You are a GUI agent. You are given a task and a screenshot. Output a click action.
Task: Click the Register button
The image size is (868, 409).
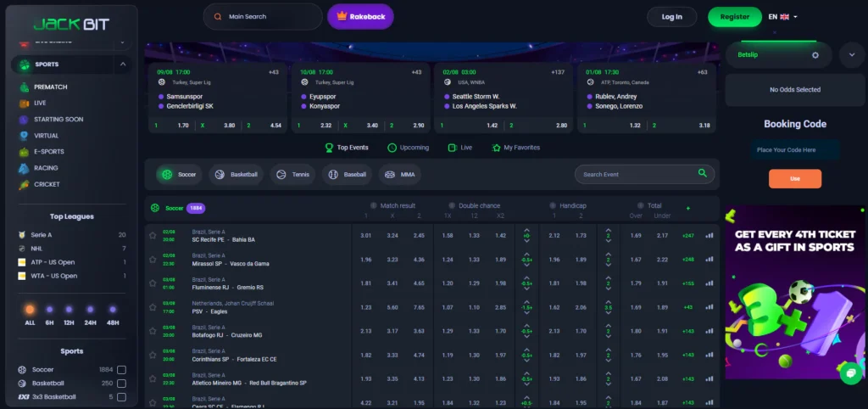pos(735,17)
